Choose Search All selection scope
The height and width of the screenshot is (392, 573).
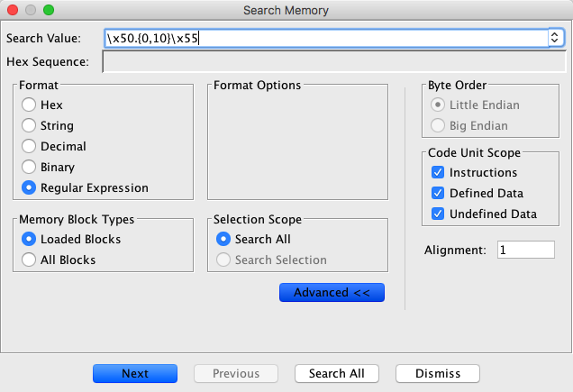(223, 240)
